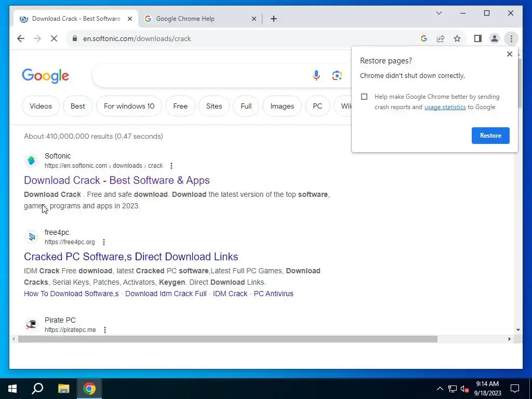
Task: Click the free4pc site favicon
Action: click(31, 237)
